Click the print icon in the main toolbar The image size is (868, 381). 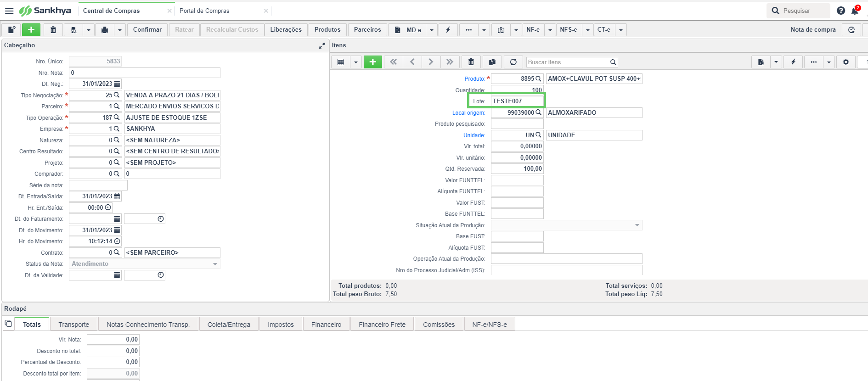tap(105, 29)
